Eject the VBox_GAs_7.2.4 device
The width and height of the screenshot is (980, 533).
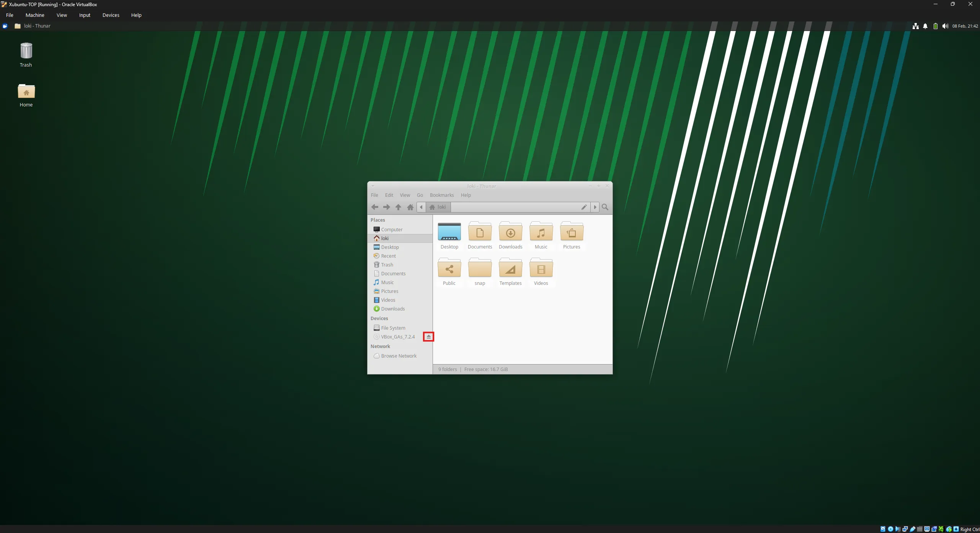click(428, 337)
